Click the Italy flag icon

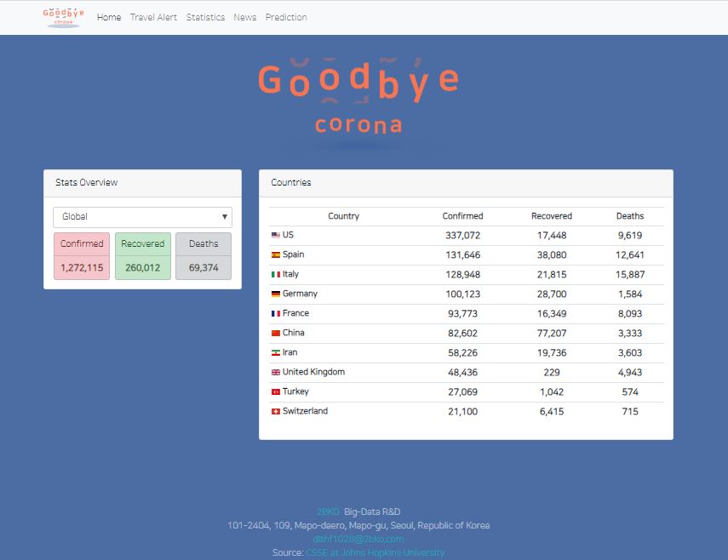(x=275, y=274)
